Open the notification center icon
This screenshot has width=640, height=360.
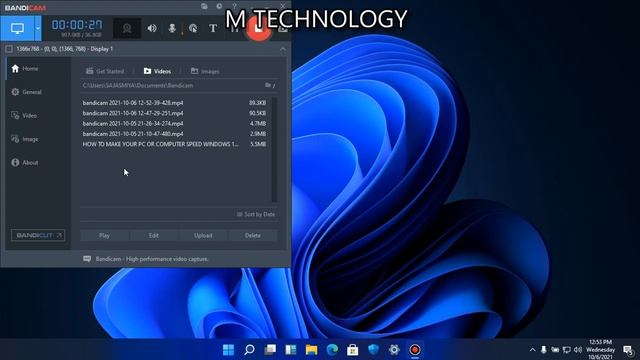pyautogui.click(x=628, y=350)
